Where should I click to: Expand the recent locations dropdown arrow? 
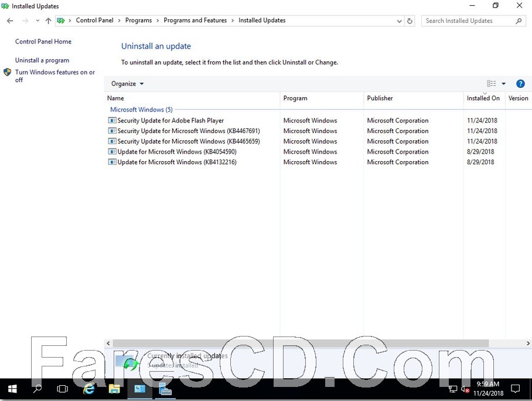pos(37,21)
